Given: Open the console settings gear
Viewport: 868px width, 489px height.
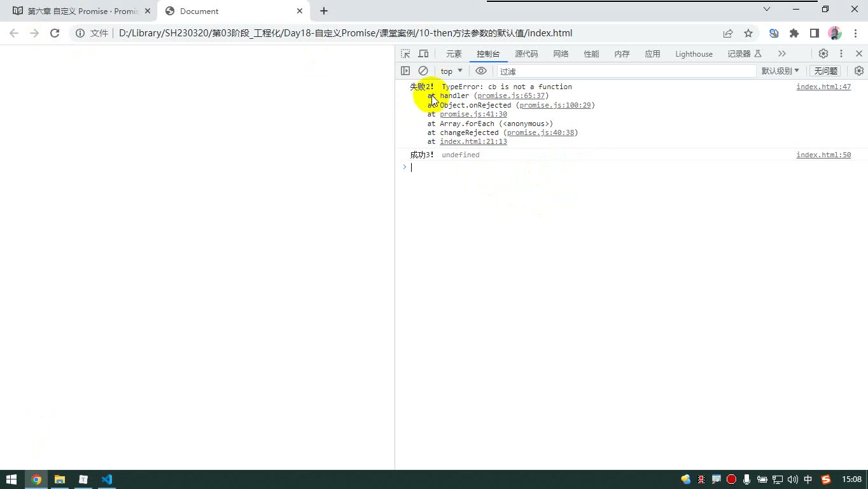Looking at the screenshot, I should click(x=859, y=71).
